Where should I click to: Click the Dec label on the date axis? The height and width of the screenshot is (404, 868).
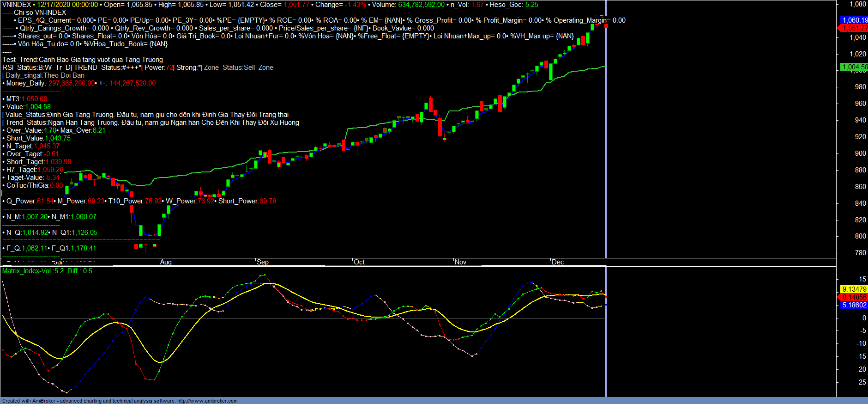tap(558, 262)
